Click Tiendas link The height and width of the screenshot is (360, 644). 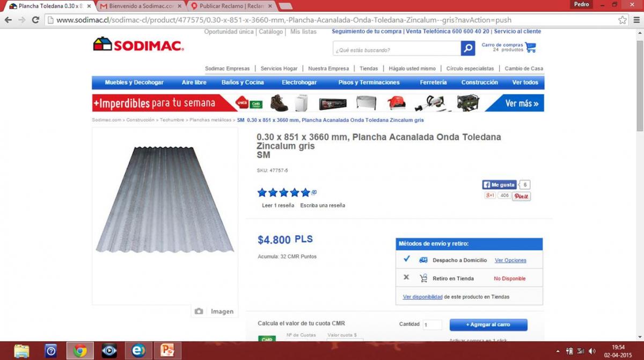(369, 69)
